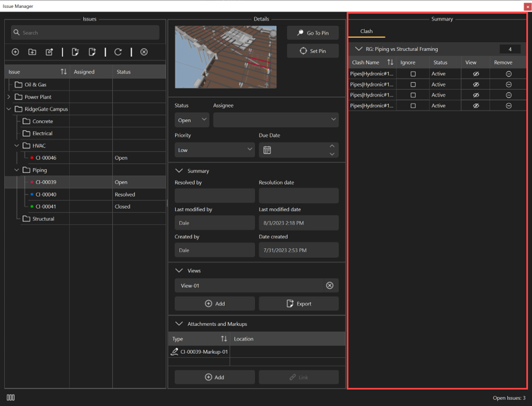Click the add folder icon in Issues toolbar
532x406 pixels.
coord(32,52)
